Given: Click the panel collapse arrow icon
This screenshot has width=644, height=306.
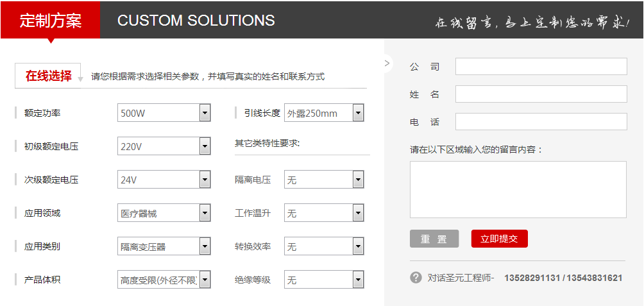Looking at the screenshot, I should 387,63.
